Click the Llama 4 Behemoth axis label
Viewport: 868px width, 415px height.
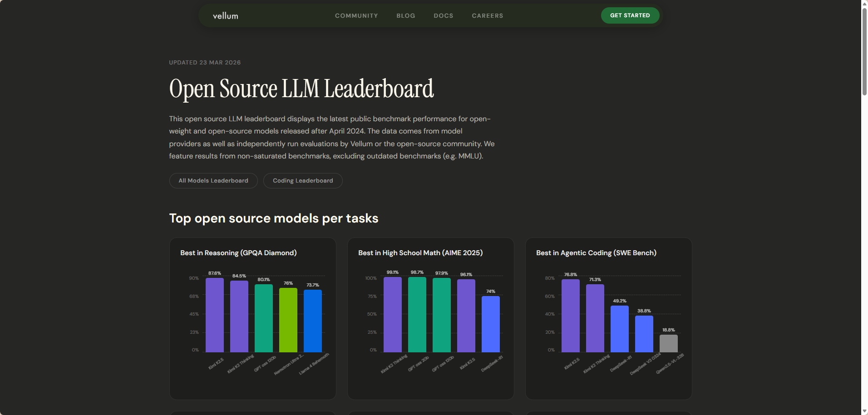(314, 364)
